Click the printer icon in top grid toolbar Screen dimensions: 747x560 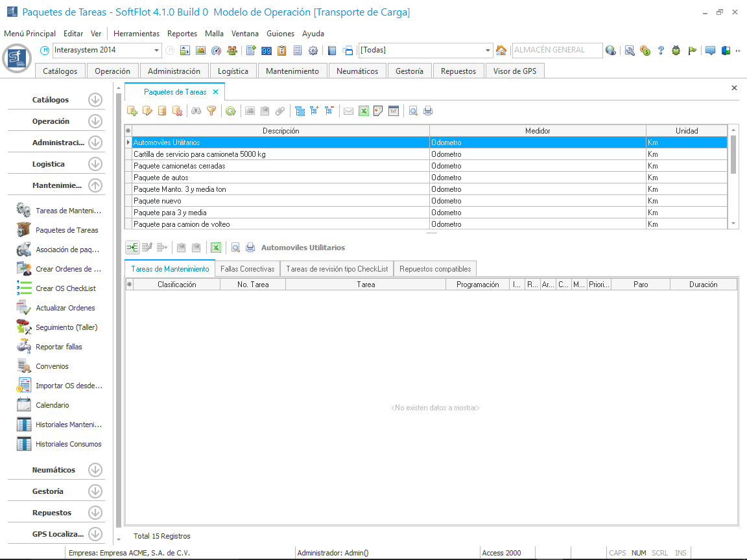(428, 111)
